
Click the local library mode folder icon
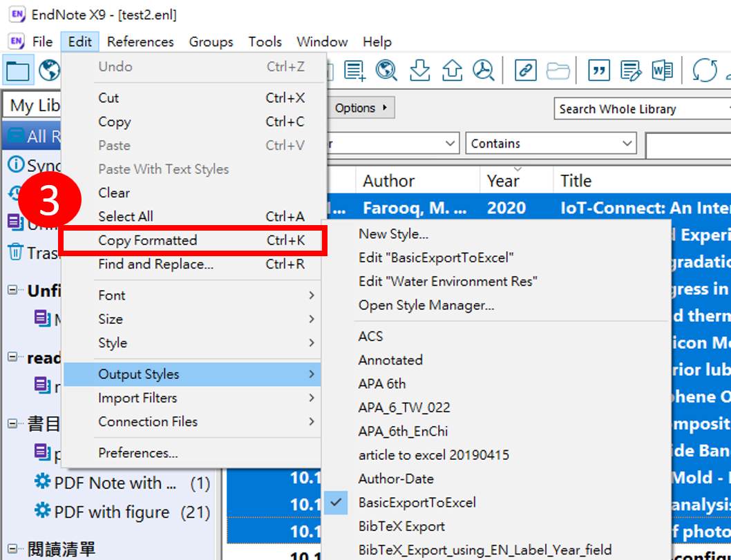18,70
